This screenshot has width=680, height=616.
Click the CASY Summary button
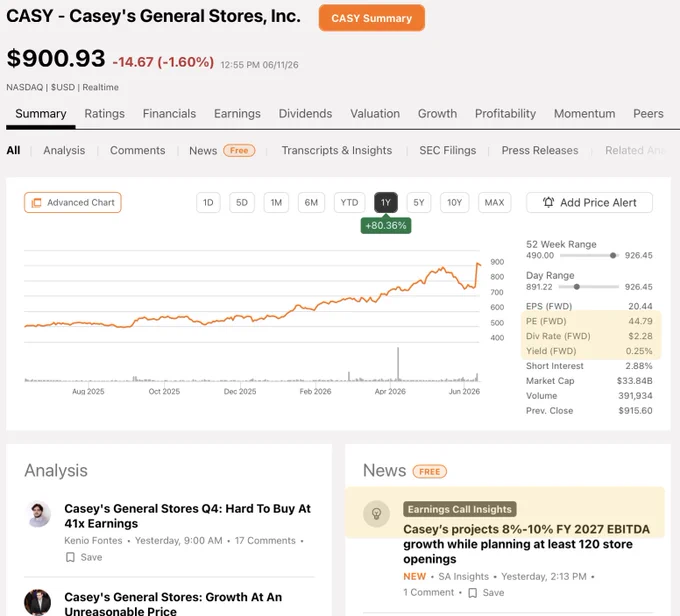tap(372, 18)
